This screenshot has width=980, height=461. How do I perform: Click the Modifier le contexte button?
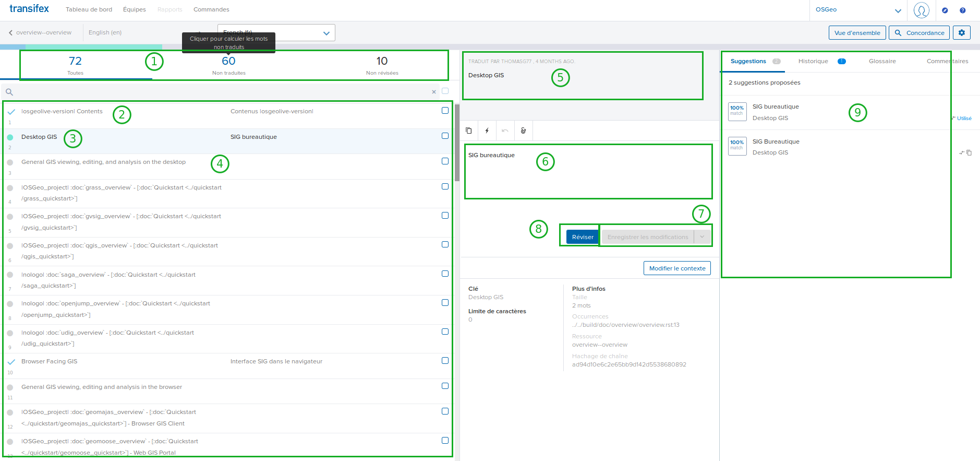677,268
